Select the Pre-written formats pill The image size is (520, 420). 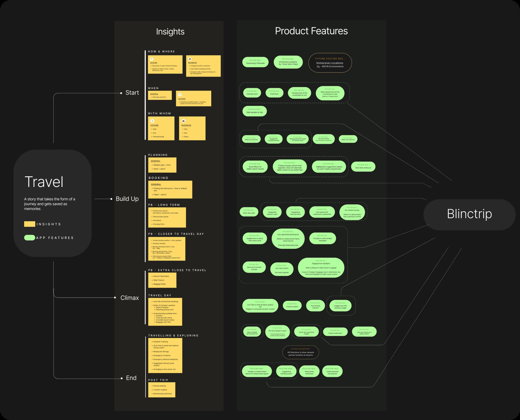pos(352,212)
